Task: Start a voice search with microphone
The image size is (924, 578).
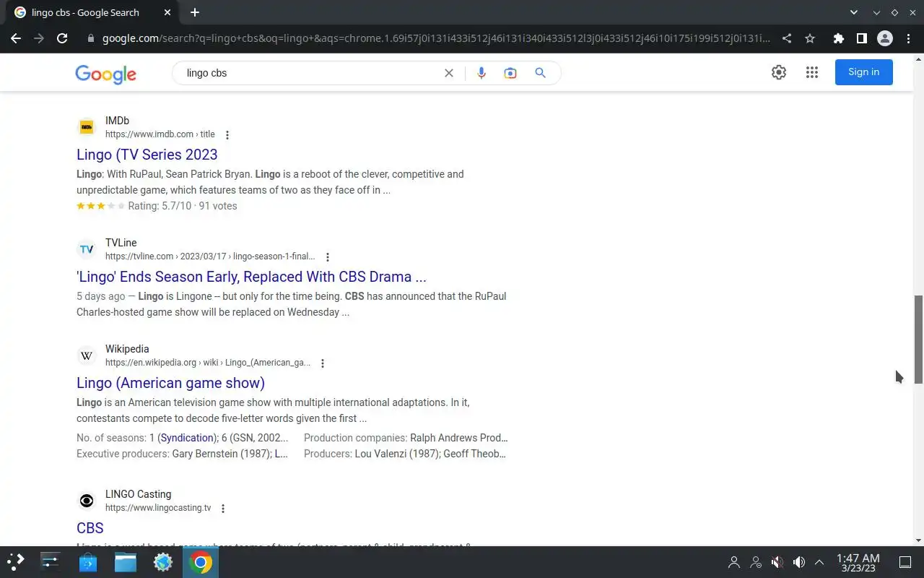Action: click(x=481, y=73)
